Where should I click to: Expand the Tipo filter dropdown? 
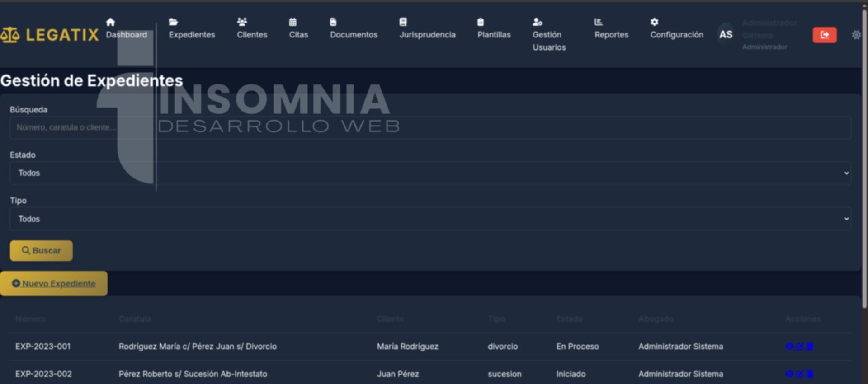430,219
